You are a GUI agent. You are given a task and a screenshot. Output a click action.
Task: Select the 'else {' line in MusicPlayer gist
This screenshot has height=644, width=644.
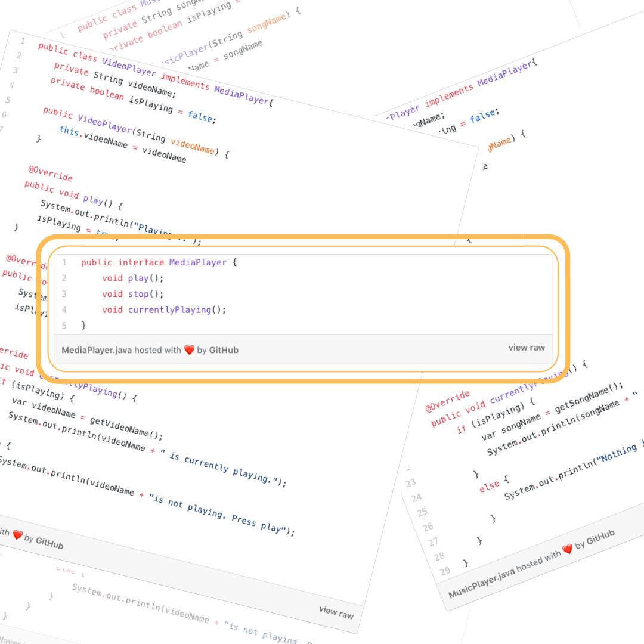click(494, 484)
